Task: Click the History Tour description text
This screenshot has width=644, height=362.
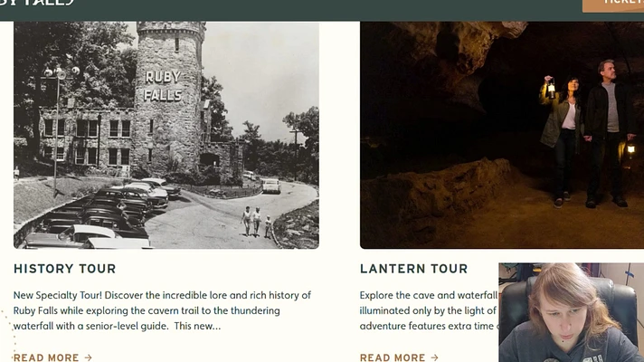Action: pos(162,310)
